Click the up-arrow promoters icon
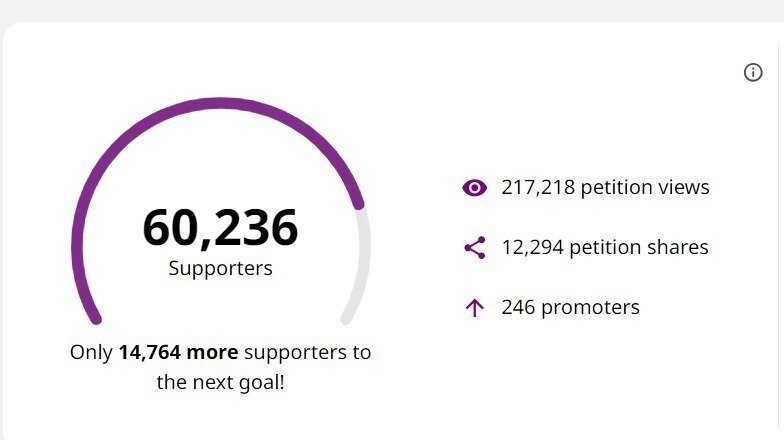 (474, 308)
